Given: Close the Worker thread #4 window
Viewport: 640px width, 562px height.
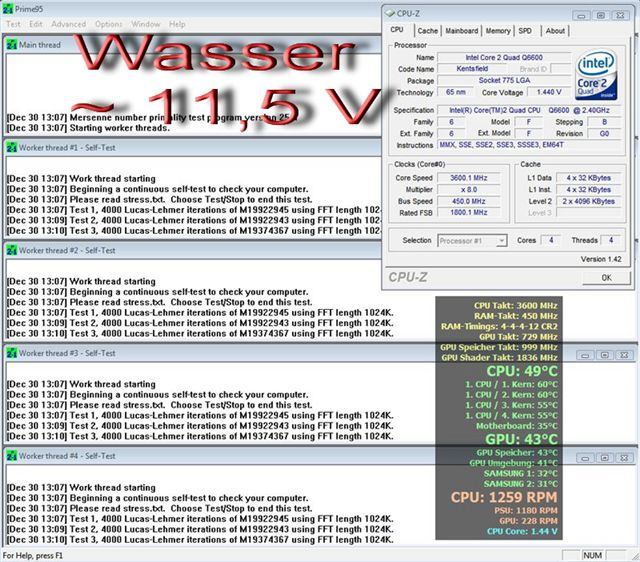Looking at the screenshot, I should [x=624, y=458].
